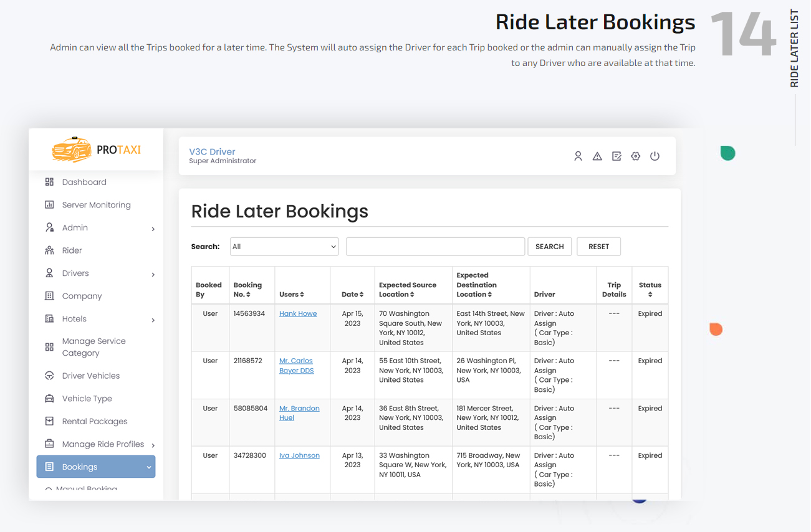This screenshot has width=811, height=532.
Task: Click the Hotels building icon
Action: click(x=49, y=318)
